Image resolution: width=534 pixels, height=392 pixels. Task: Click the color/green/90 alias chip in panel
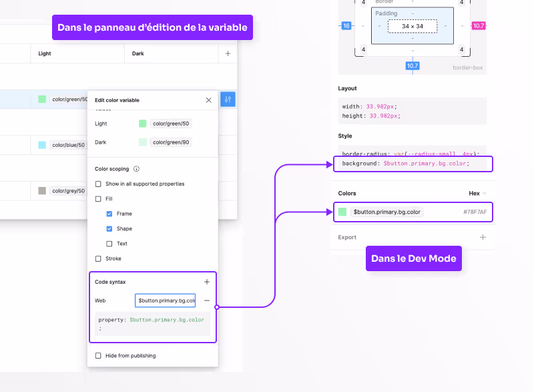pyautogui.click(x=171, y=142)
